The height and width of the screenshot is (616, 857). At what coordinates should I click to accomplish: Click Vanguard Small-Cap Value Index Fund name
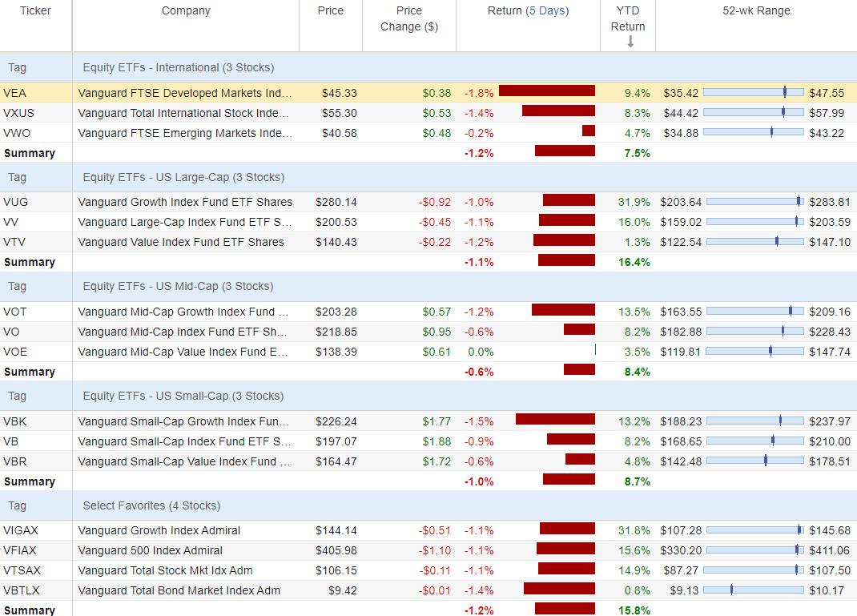[184, 461]
